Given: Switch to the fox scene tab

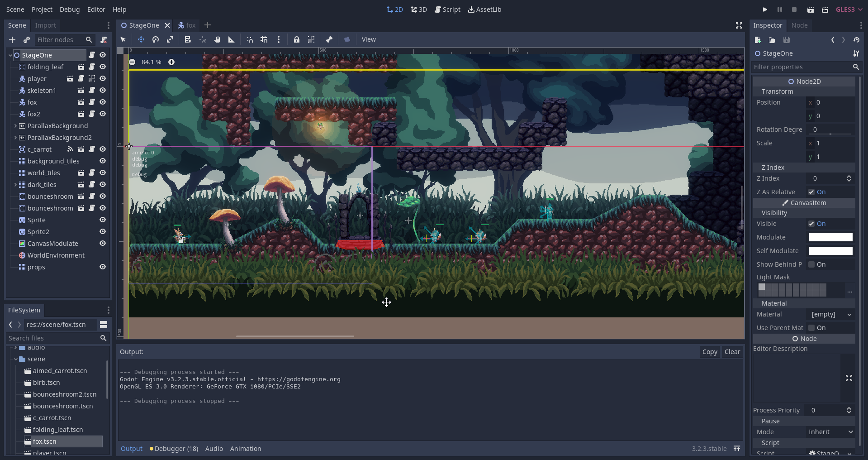Looking at the screenshot, I should tap(187, 25).
